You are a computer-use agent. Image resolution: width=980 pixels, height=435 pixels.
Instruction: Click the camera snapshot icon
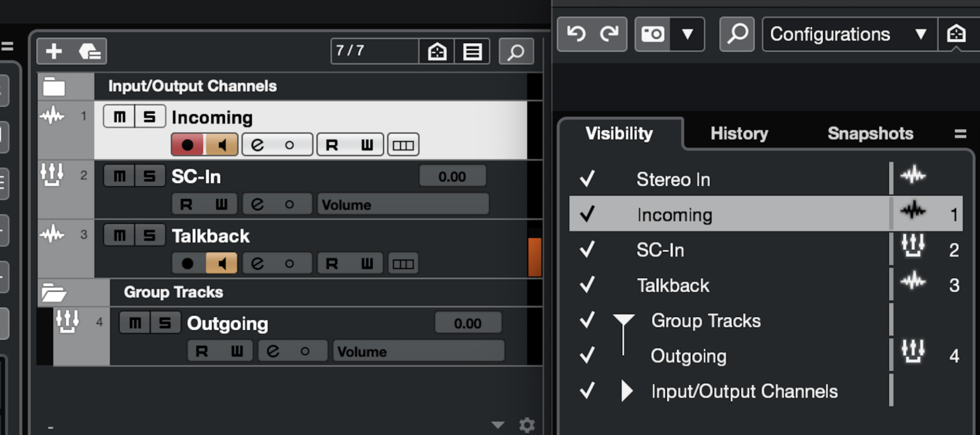(x=653, y=34)
